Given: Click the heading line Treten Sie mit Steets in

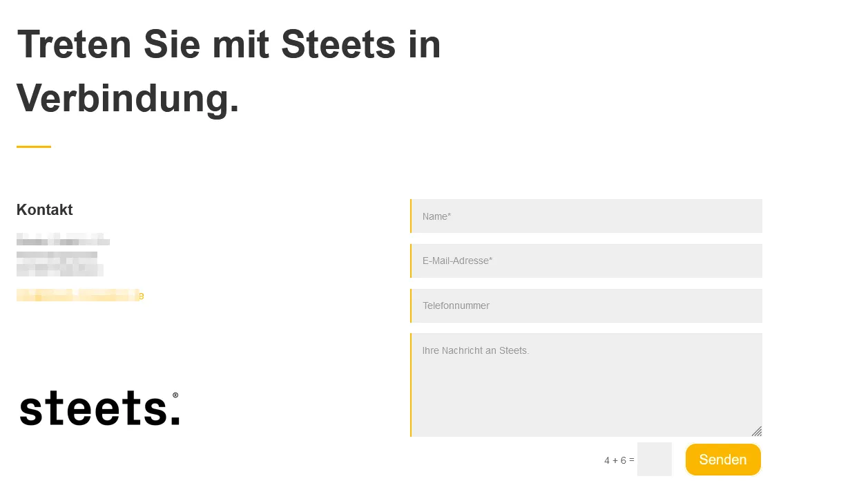Looking at the screenshot, I should [229, 44].
